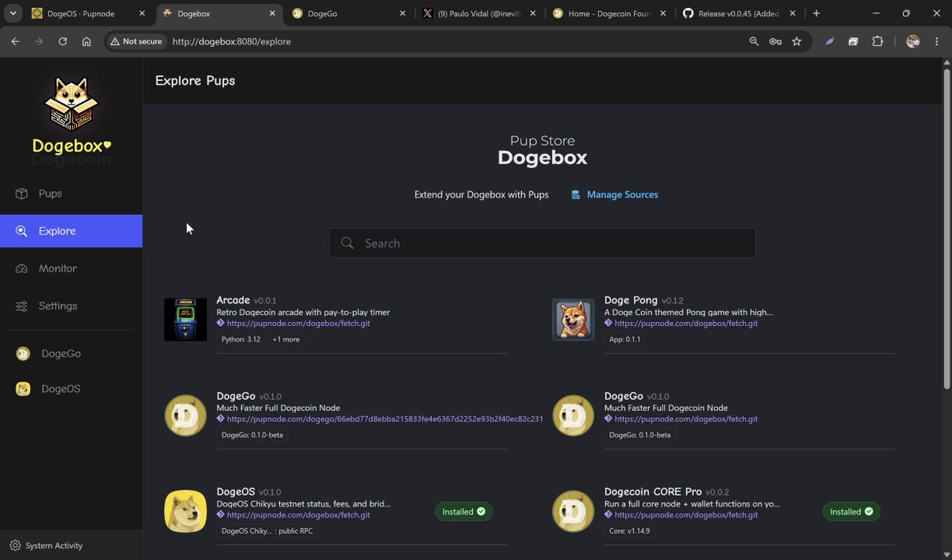Select Explore in the sidebar

[71, 231]
